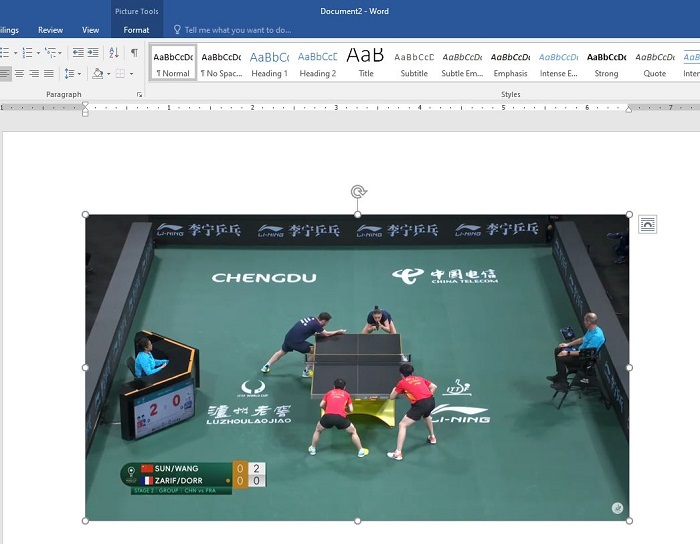Apply the Heading 1 style
Image resolution: width=700 pixels, height=544 pixels.
pos(270,63)
